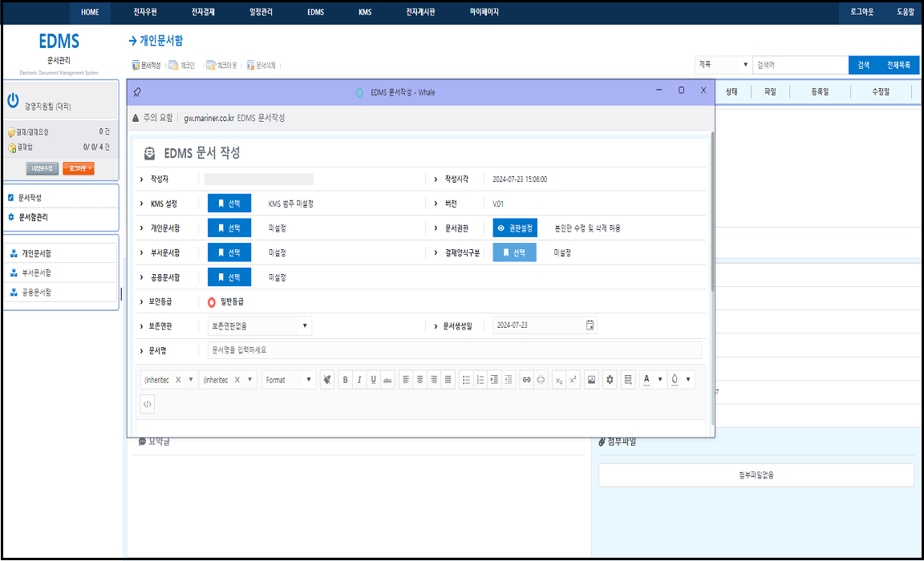
Task: Open the Format dropdown in editor
Action: click(288, 380)
